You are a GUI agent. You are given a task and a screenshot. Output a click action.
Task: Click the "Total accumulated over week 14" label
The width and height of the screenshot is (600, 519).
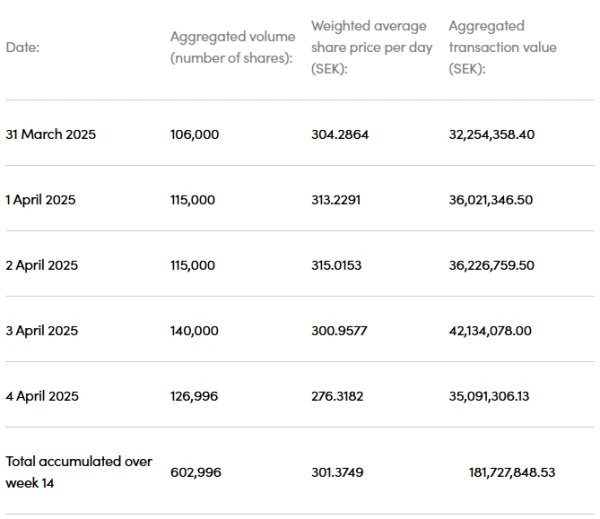pyautogui.click(x=79, y=470)
